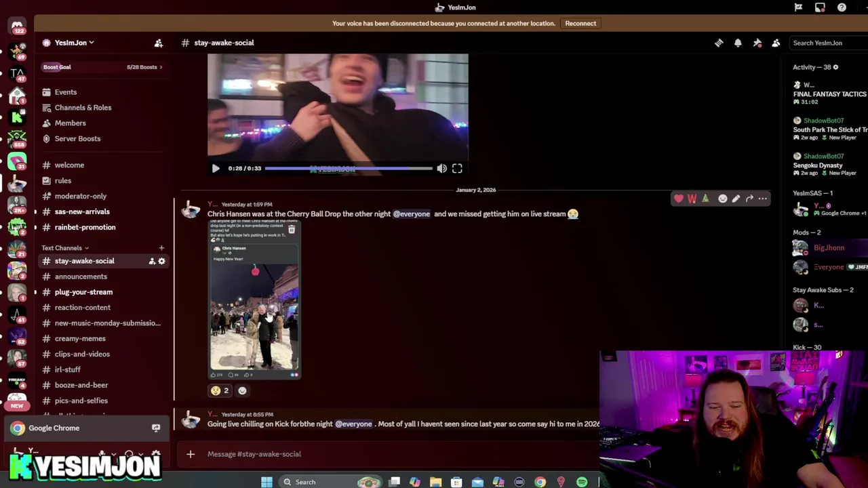Open the inbox icon in title bar
The image size is (868, 488).
click(x=820, y=7)
